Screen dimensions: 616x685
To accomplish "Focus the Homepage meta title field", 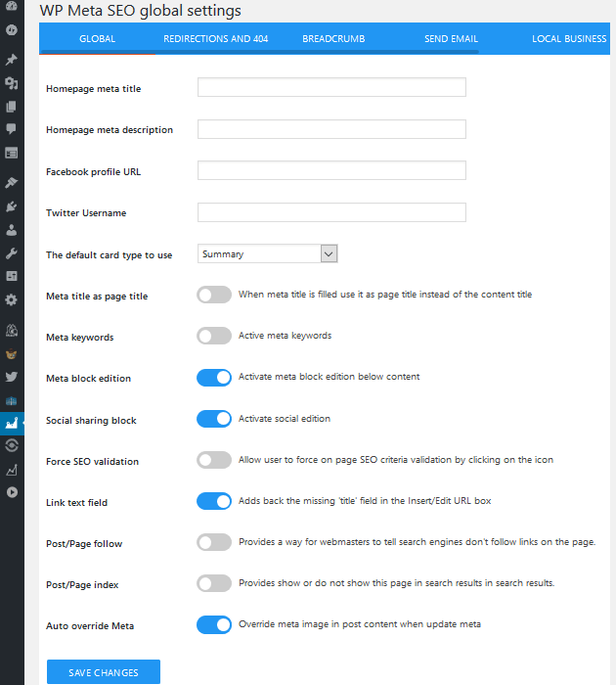I will click(331, 87).
